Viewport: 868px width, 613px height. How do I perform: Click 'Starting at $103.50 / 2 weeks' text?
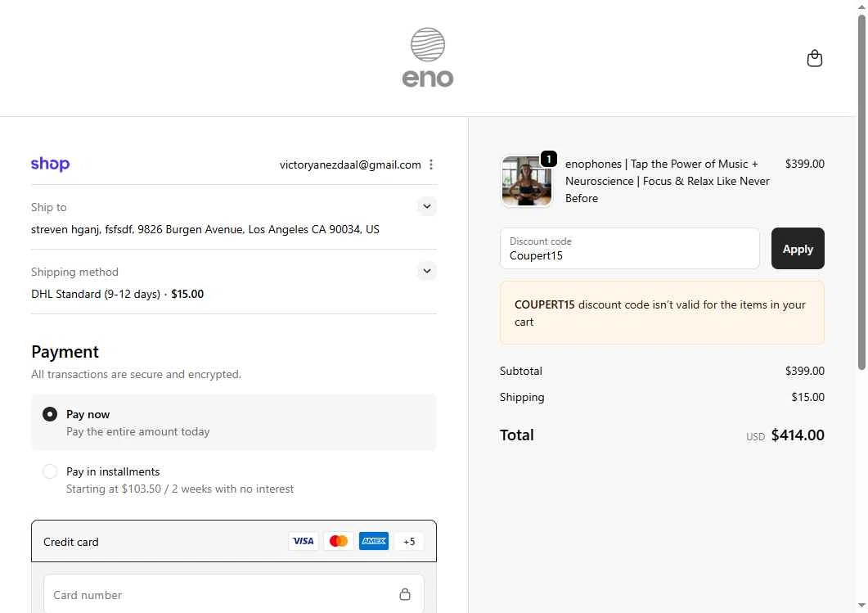point(180,489)
